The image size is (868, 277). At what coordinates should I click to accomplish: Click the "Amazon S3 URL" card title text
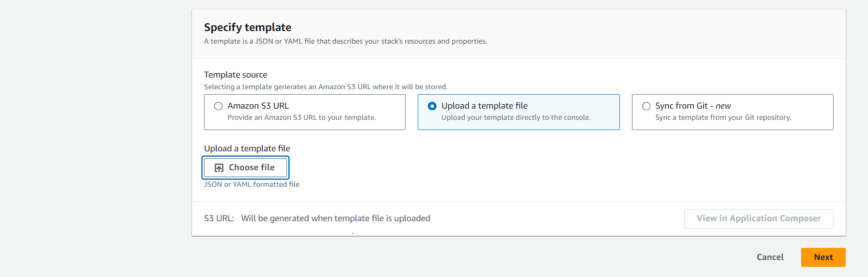tap(258, 106)
